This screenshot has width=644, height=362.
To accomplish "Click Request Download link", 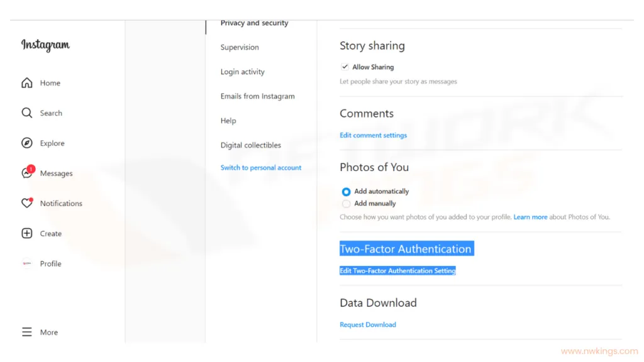I will pyautogui.click(x=367, y=324).
